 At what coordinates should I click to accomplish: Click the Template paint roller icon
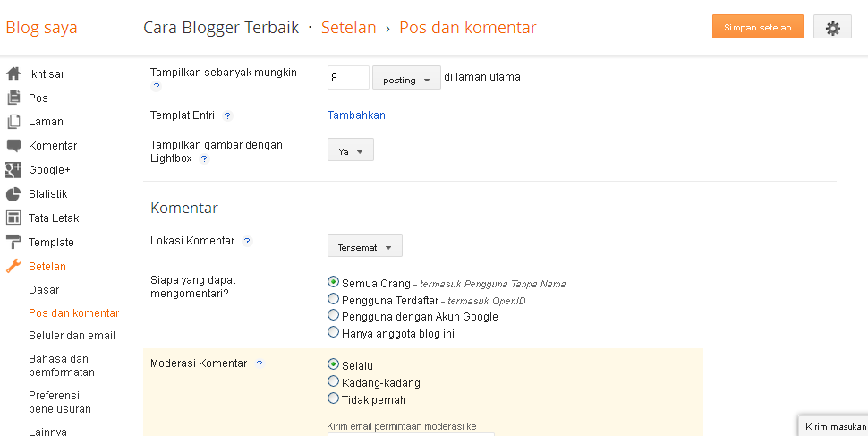point(13,242)
